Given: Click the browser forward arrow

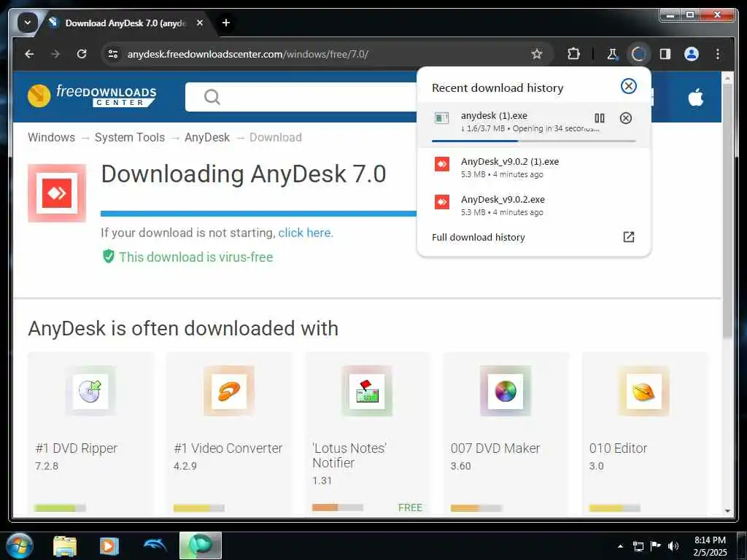Looking at the screenshot, I should click(x=55, y=54).
